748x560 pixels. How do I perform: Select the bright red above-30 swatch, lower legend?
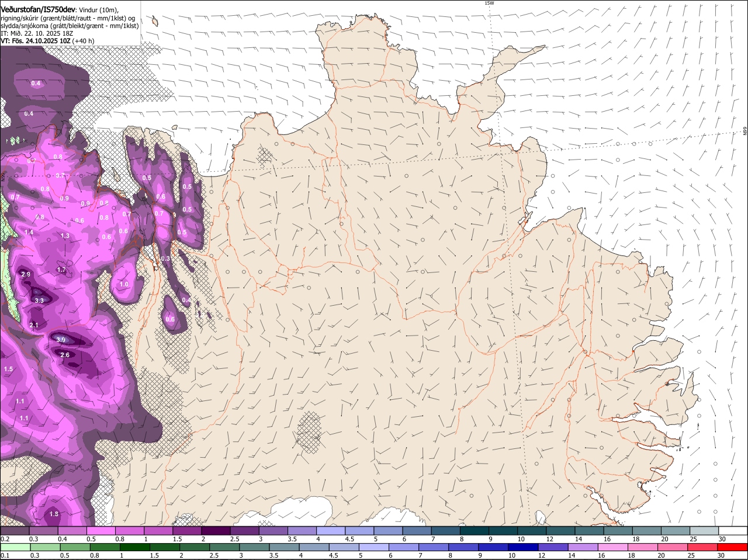pos(733,547)
